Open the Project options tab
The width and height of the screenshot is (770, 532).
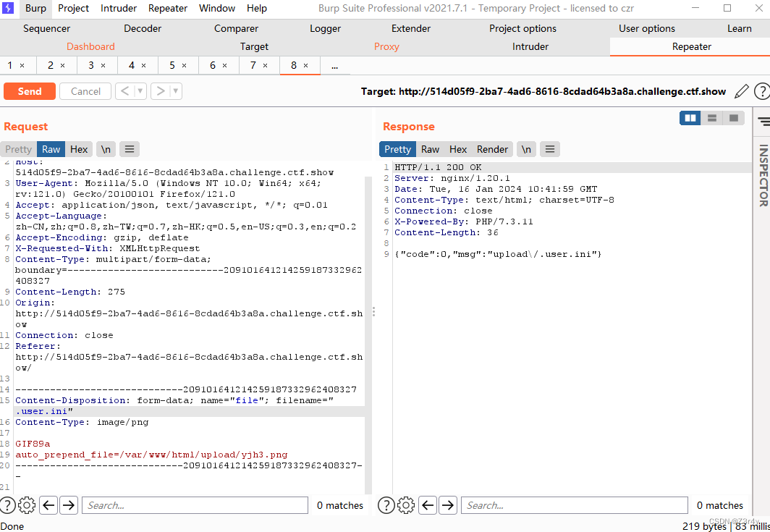coord(523,28)
